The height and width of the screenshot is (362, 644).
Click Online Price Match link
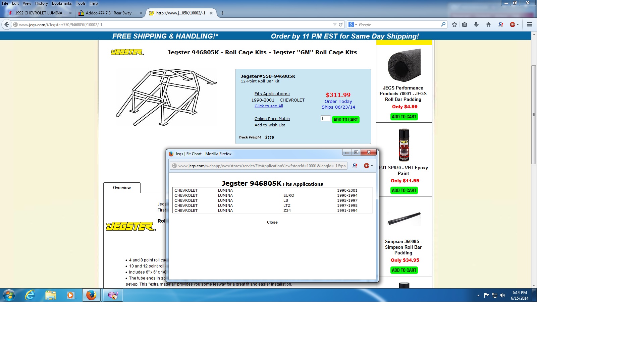pyautogui.click(x=272, y=119)
